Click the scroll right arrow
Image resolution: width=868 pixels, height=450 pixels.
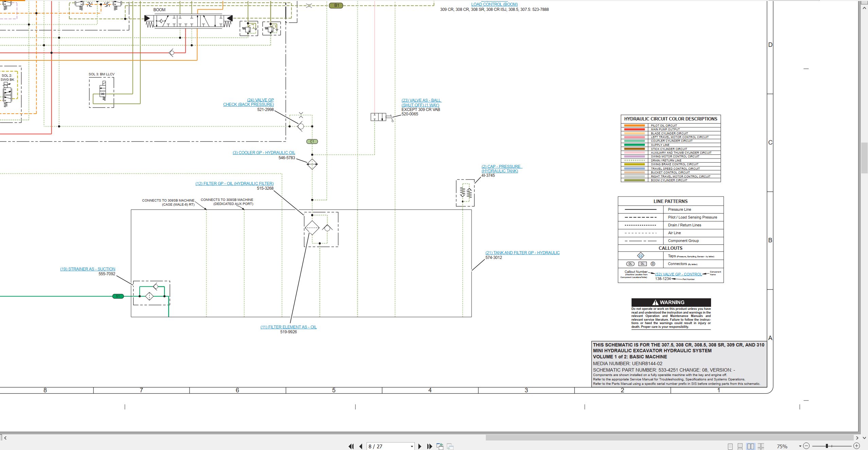[x=857, y=438]
